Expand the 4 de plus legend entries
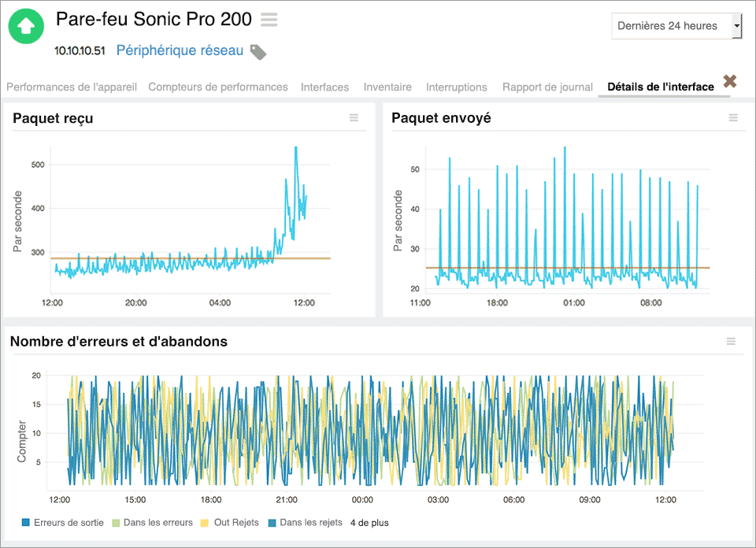 point(369,522)
